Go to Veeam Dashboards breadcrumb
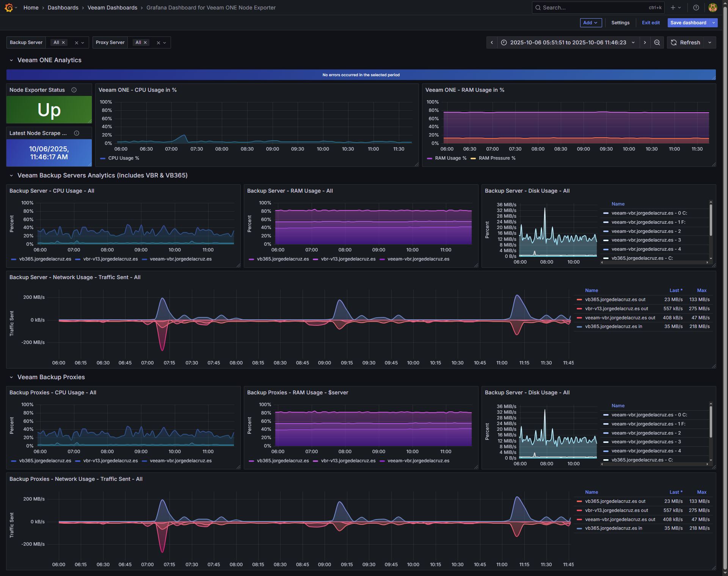Screen dimensions: 728x576 pyautogui.click(x=112, y=8)
